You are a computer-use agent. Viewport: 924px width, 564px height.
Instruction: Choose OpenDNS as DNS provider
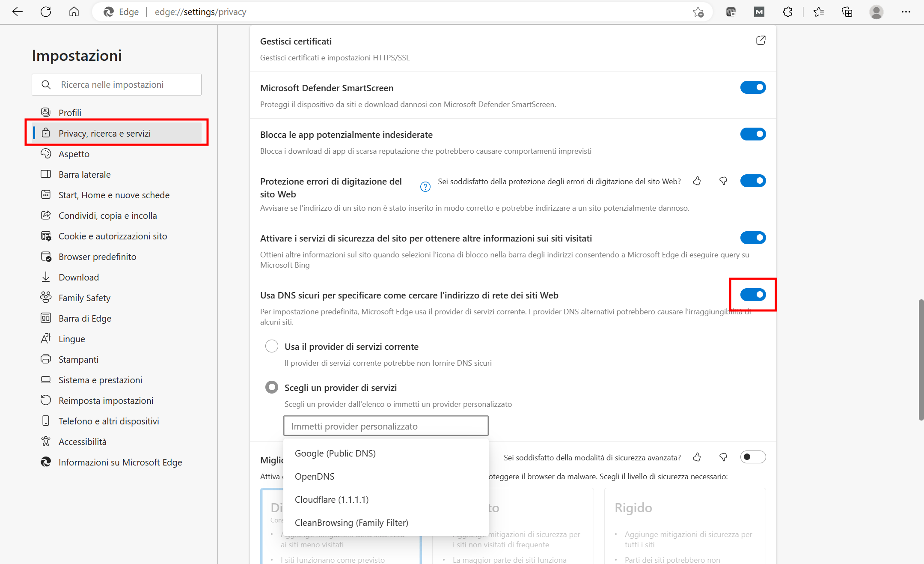[x=315, y=476]
